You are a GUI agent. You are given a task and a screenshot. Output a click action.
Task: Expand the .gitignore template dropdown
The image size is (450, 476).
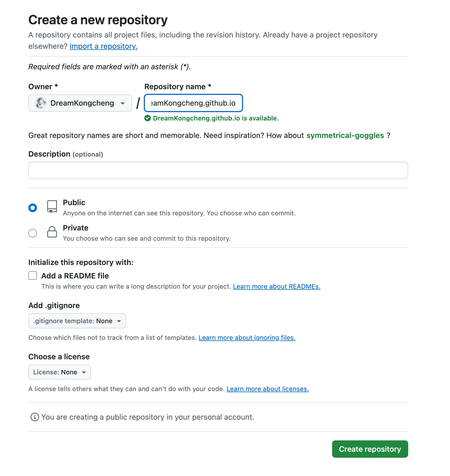77,321
